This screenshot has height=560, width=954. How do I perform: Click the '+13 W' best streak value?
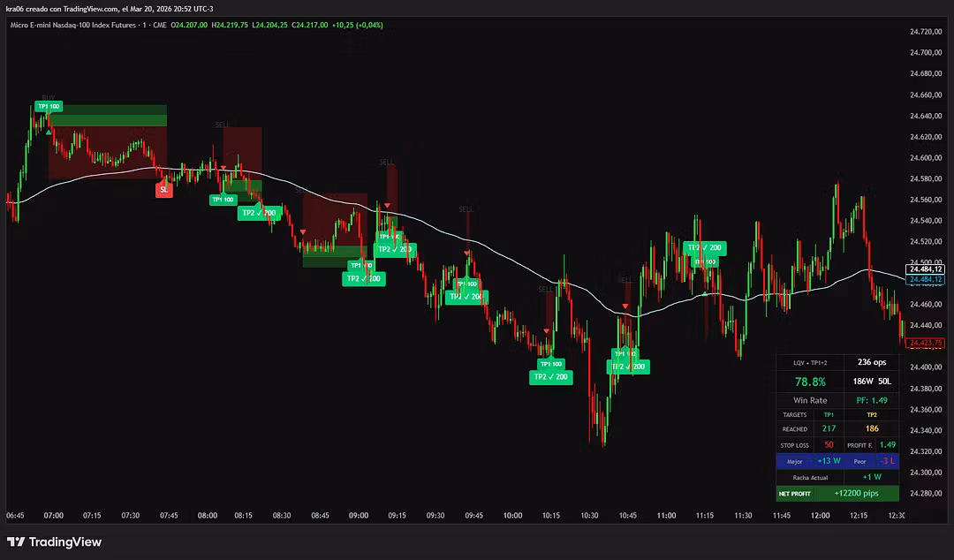point(829,461)
